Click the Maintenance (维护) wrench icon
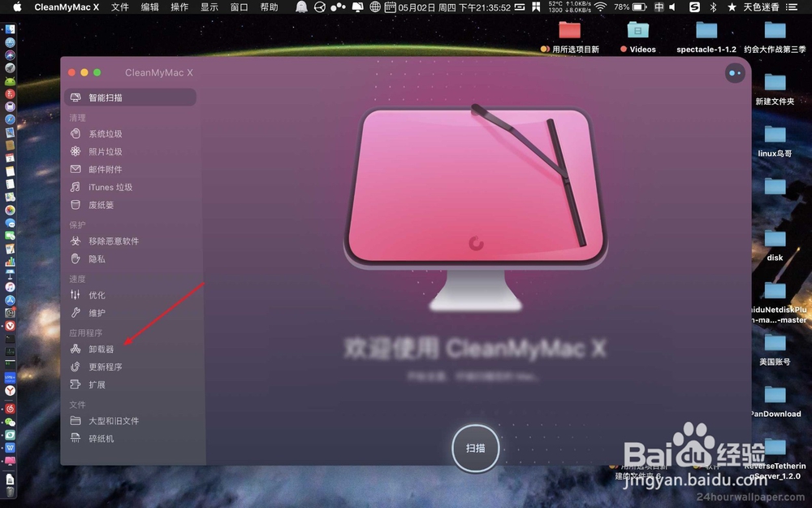The image size is (812, 508). 76,313
